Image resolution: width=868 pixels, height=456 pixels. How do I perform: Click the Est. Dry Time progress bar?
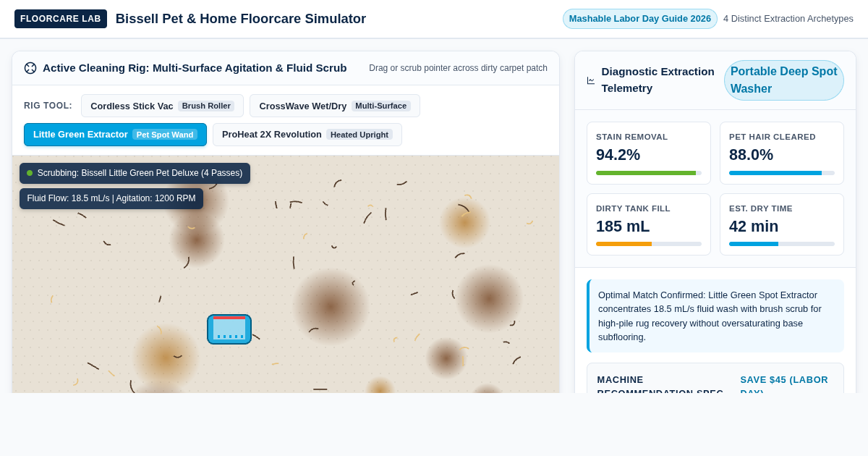pyautogui.click(x=782, y=244)
